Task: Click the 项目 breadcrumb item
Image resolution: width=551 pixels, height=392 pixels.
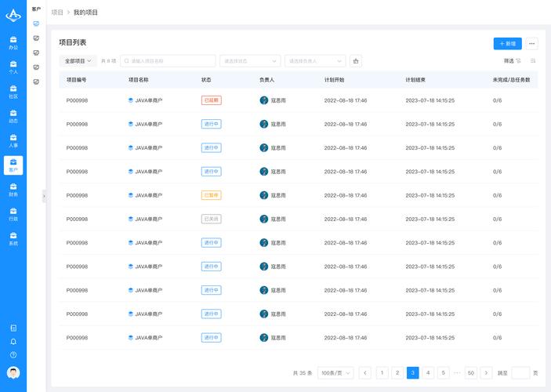Action: [x=57, y=13]
